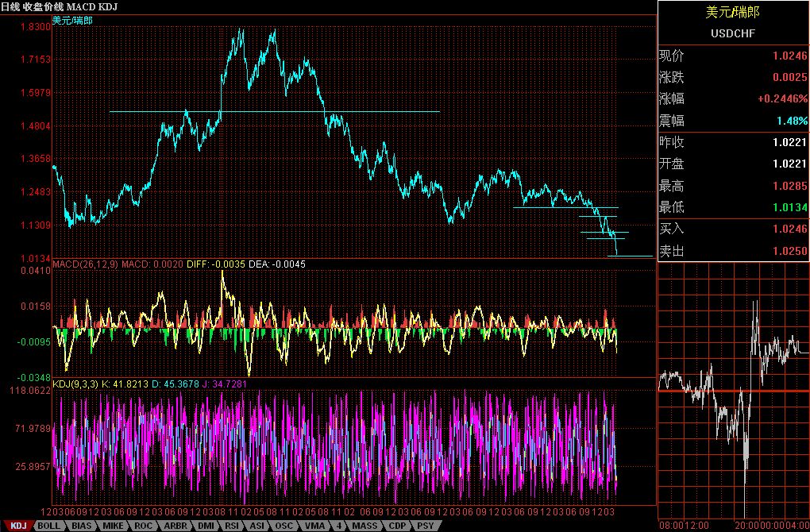The image size is (810, 532).
Task: Click the MACD(26,12,9) indicator label
Action: [84, 264]
